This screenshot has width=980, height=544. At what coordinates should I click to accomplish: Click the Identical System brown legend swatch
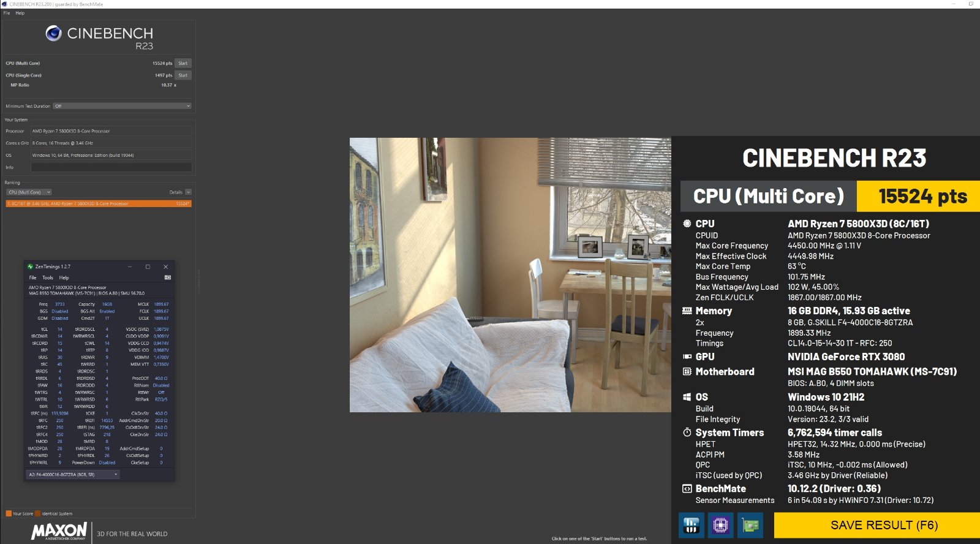click(38, 513)
